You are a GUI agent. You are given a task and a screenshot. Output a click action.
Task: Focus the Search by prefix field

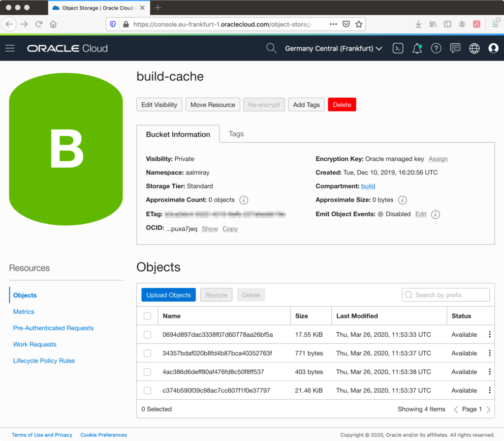(446, 295)
